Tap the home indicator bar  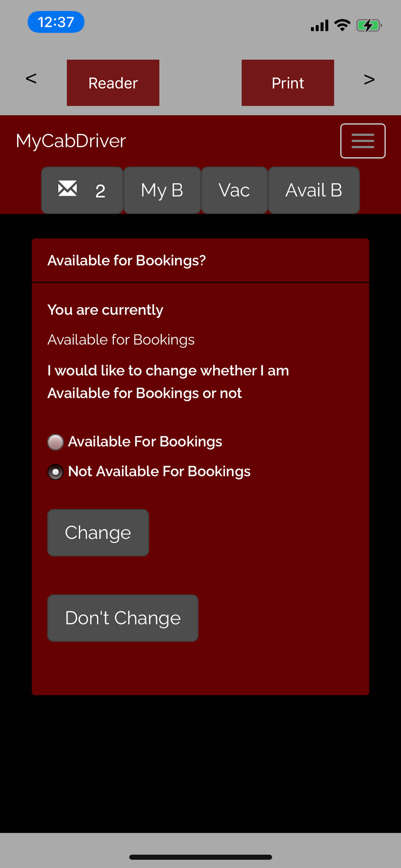(x=200, y=857)
